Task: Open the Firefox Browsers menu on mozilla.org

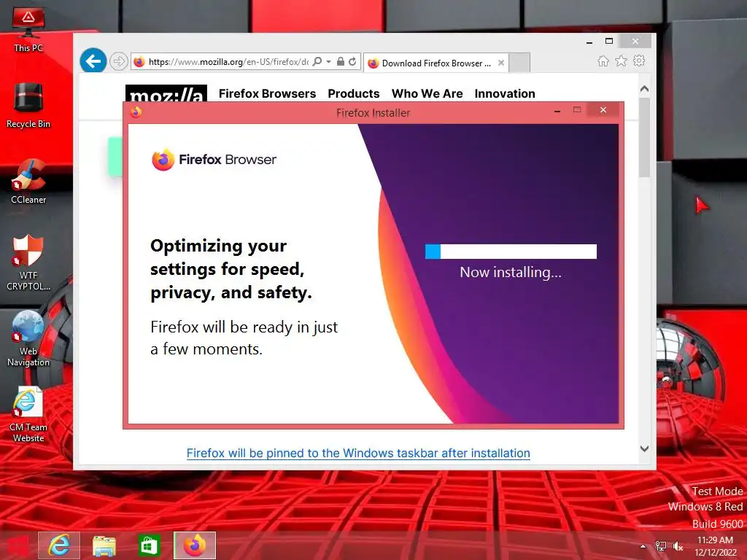Action: pyautogui.click(x=267, y=94)
